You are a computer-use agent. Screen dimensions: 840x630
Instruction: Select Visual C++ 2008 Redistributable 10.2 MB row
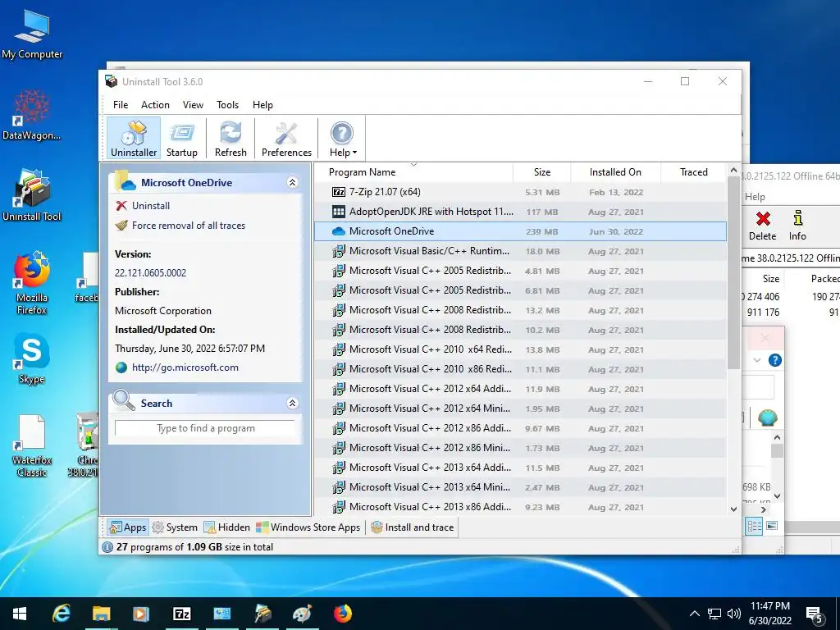520,330
